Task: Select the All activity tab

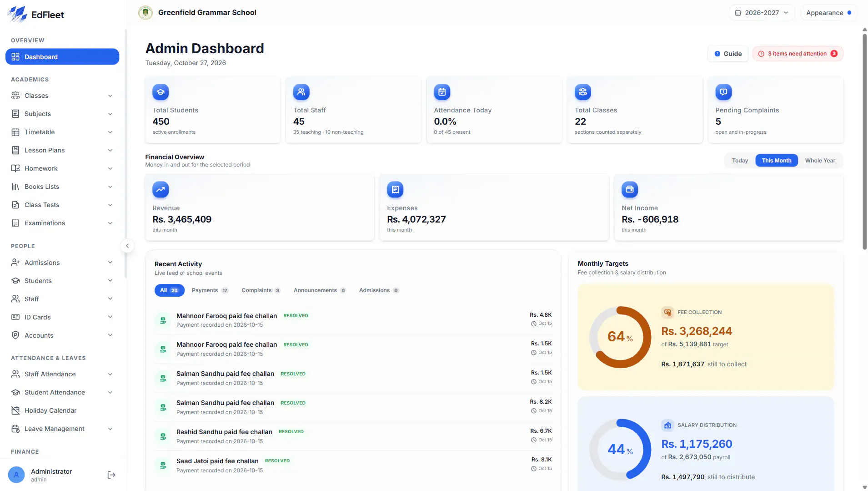Action: [x=169, y=290]
